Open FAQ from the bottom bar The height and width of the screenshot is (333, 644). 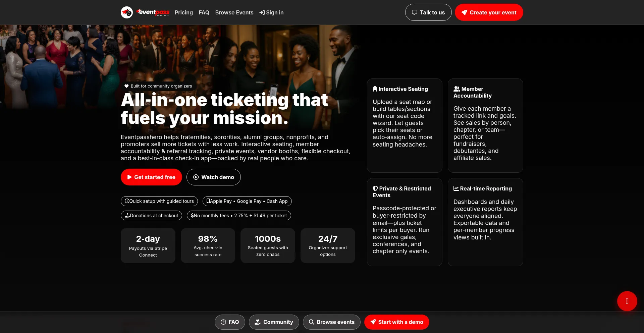point(230,322)
